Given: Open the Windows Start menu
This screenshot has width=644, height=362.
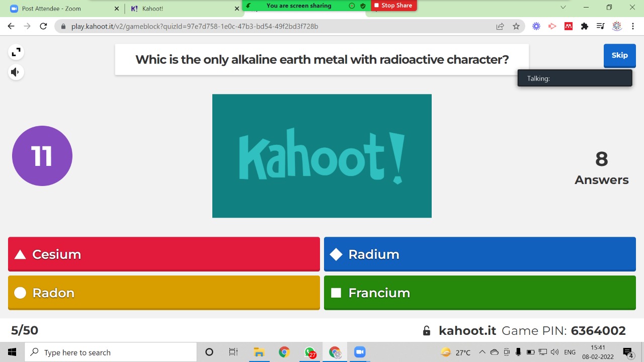Looking at the screenshot, I should coord(12,352).
